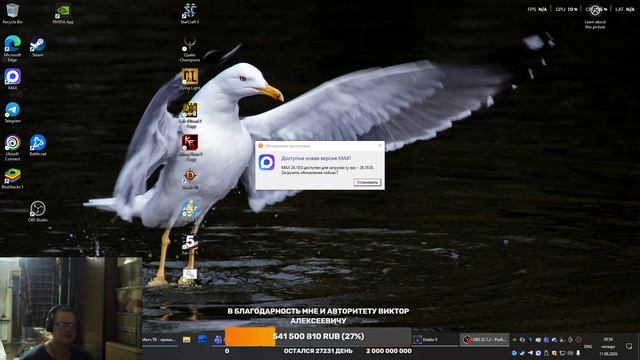Select the OBS Studio desktop icon
The height and width of the screenshot is (360, 640).
(38, 211)
